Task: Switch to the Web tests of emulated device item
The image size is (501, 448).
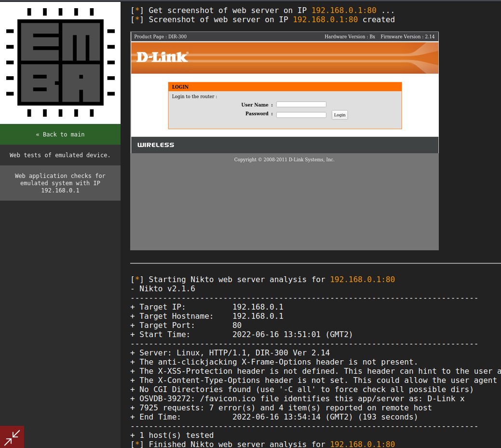Action: (60, 155)
